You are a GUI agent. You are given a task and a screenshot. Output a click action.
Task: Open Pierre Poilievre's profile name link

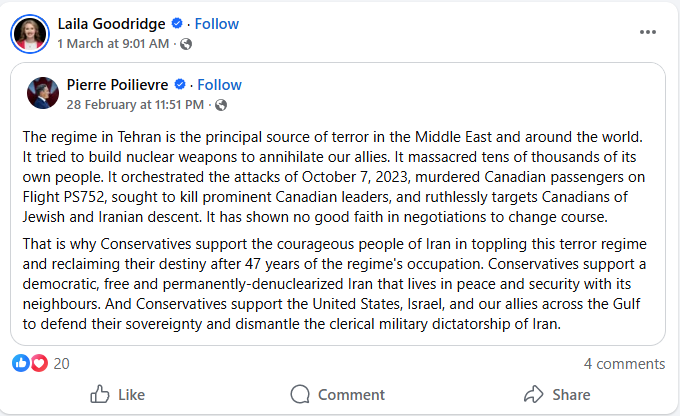[117, 85]
